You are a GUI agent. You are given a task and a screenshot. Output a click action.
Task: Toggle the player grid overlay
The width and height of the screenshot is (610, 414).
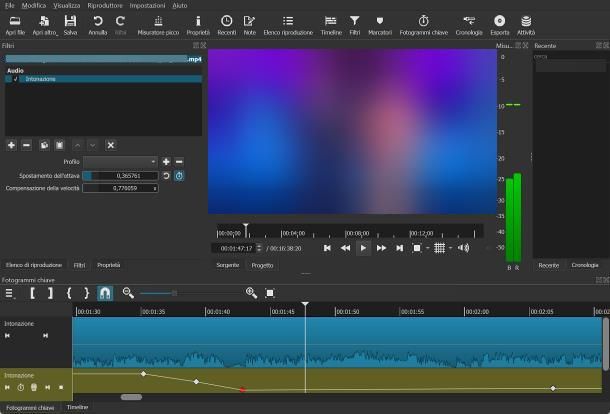pyautogui.click(x=440, y=248)
